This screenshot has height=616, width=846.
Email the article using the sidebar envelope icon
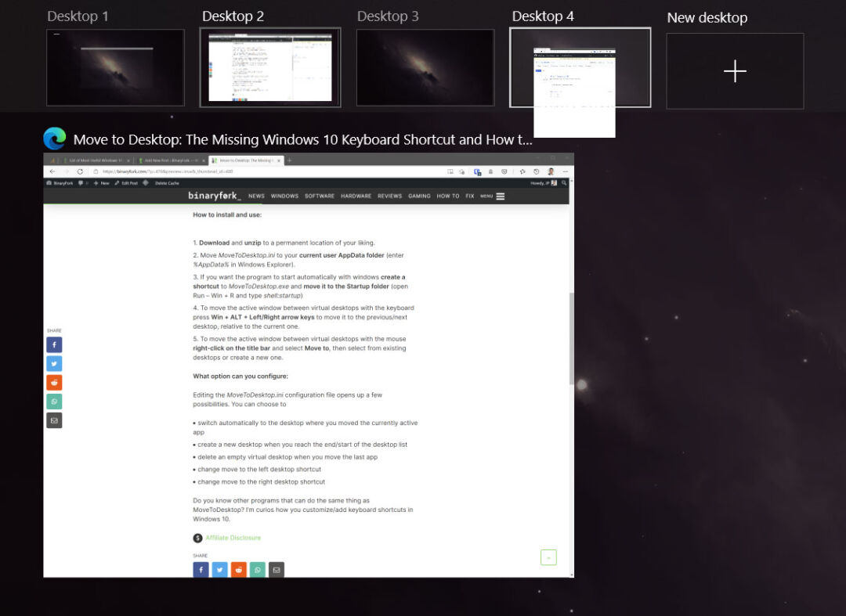(54, 420)
